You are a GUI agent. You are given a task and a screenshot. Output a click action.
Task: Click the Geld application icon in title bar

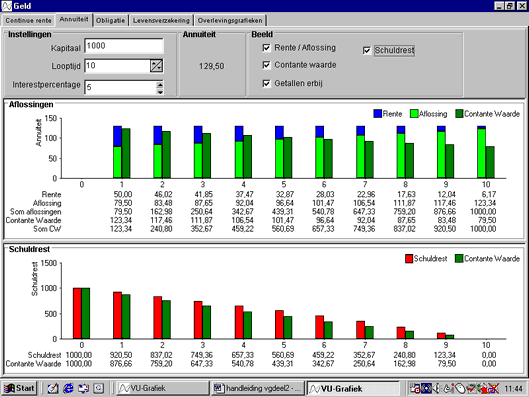click(6, 6)
